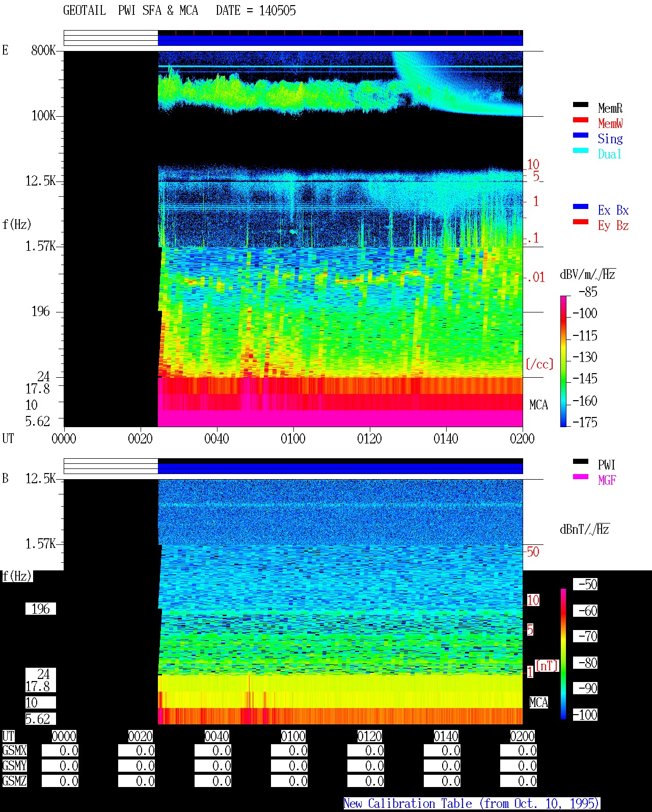Click the GSMZ value under 0200
Screen dimensions: 652x812
pos(519,781)
